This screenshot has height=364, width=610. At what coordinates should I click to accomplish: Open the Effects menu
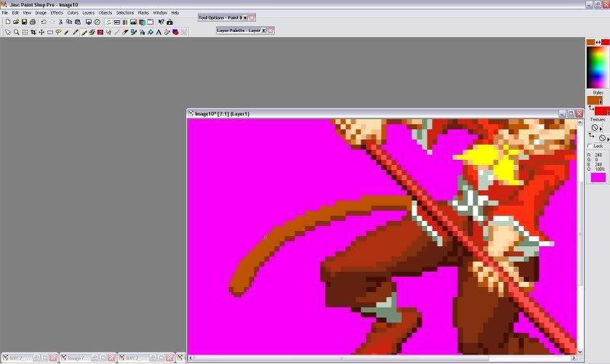pos(57,13)
